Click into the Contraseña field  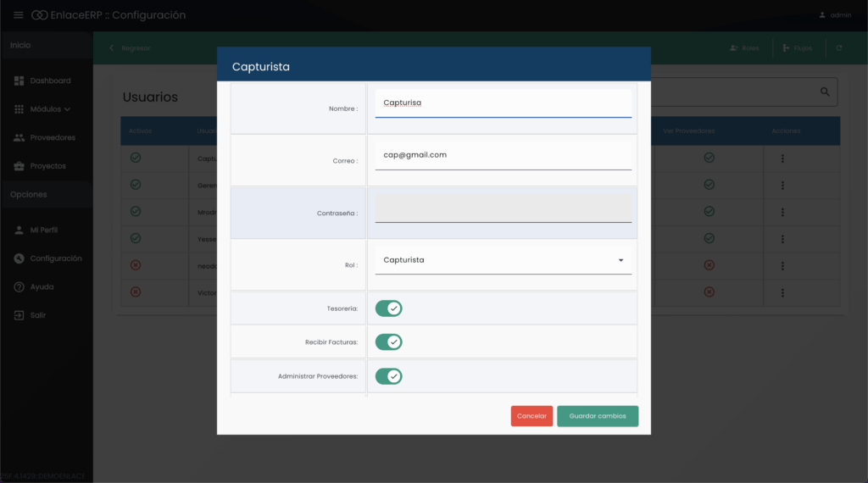pos(503,208)
